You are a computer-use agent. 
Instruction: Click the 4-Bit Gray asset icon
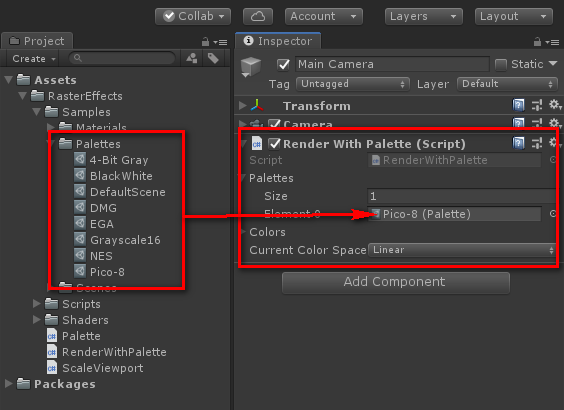[80, 159]
